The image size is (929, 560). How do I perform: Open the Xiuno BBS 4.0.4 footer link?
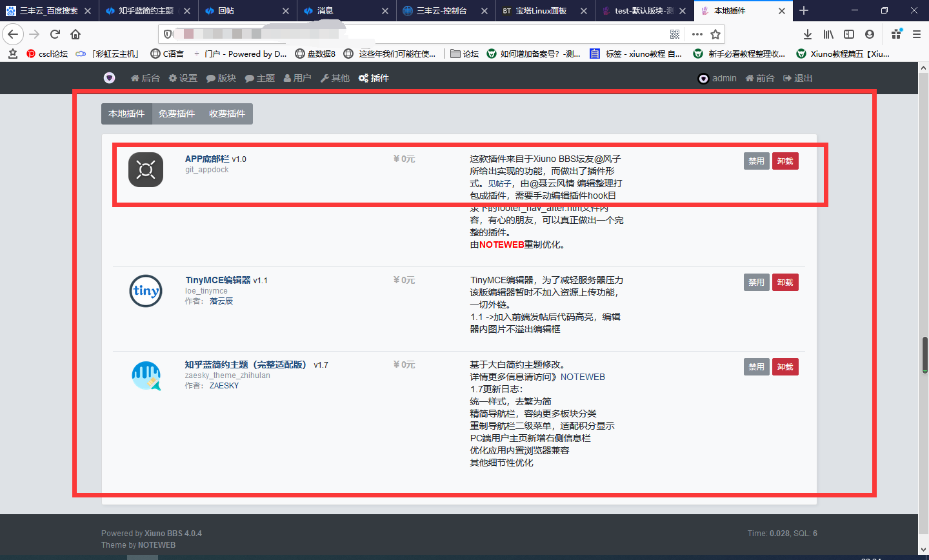coord(173,534)
